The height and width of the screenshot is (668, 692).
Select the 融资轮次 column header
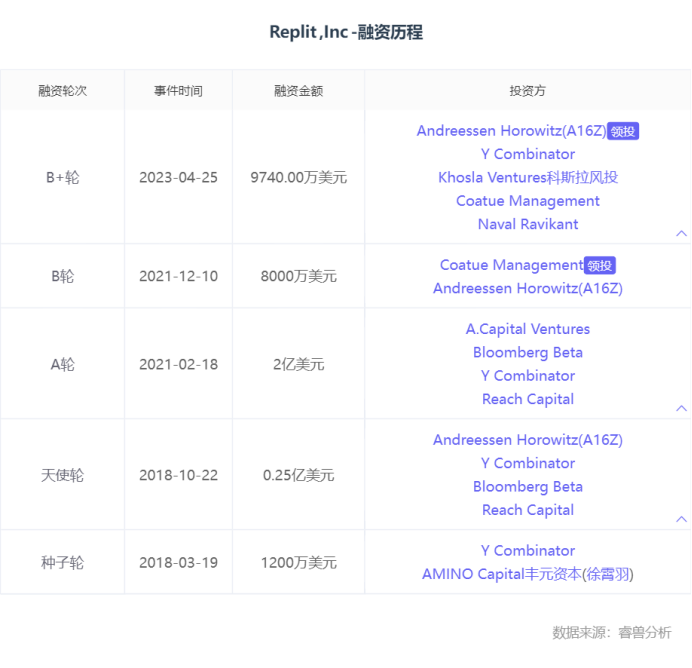tap(62, 90)
